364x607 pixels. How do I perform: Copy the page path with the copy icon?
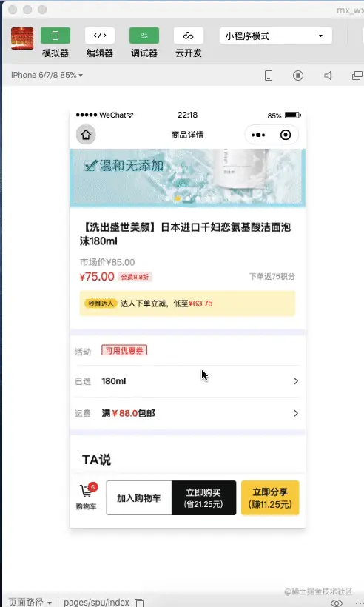(139, 603)
